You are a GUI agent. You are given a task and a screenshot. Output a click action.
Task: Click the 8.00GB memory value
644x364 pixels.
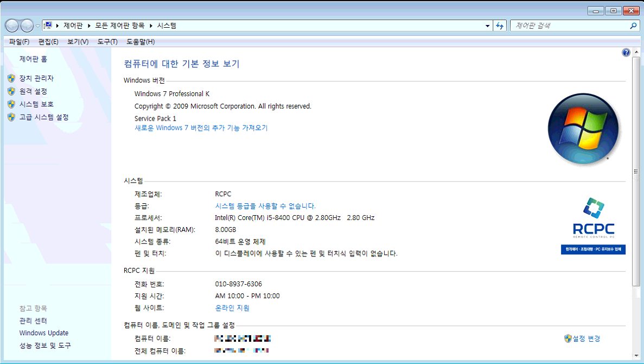(x=226, y=229)
